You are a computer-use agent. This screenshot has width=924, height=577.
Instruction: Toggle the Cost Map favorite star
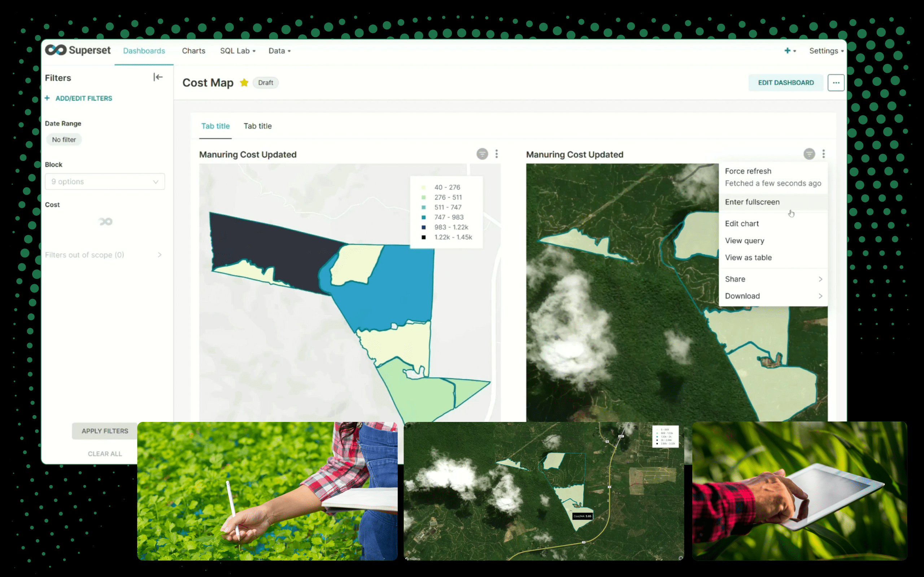(x=244, y=83)
